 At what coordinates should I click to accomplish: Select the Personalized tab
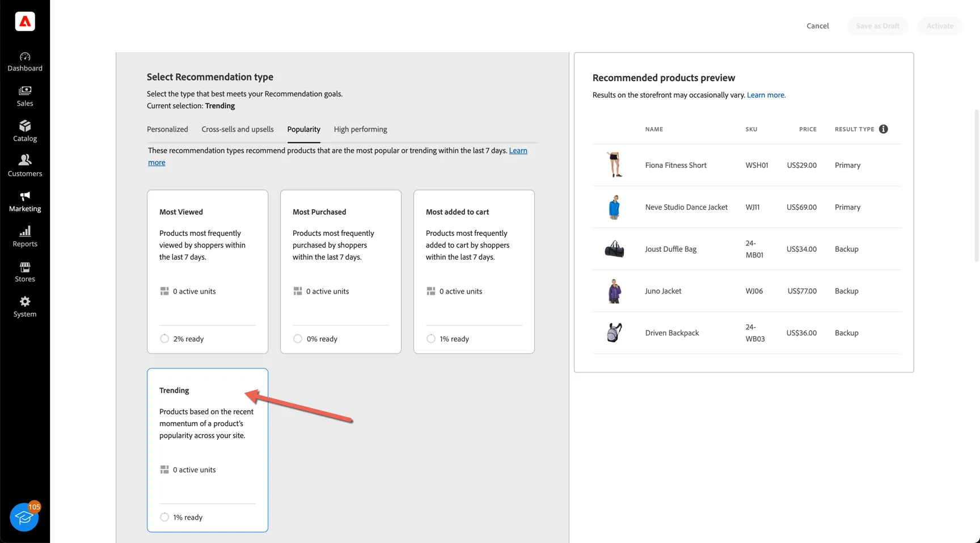(167, 129)
